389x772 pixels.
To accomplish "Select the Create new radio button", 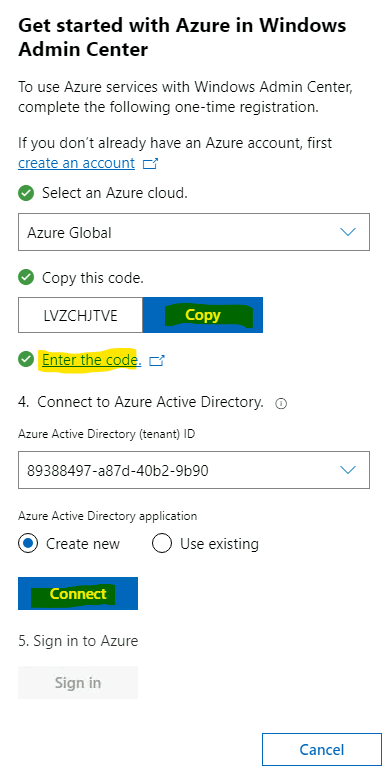I will coord(28,544).
